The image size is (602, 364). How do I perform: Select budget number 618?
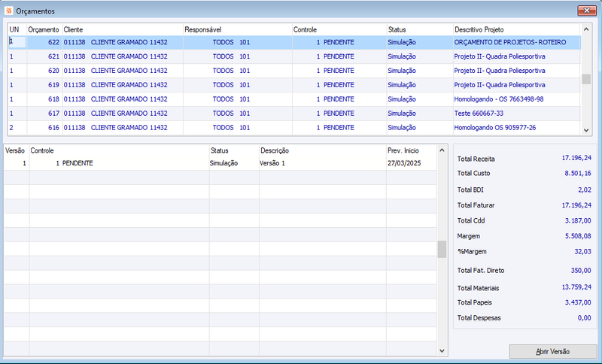(53, 99)
